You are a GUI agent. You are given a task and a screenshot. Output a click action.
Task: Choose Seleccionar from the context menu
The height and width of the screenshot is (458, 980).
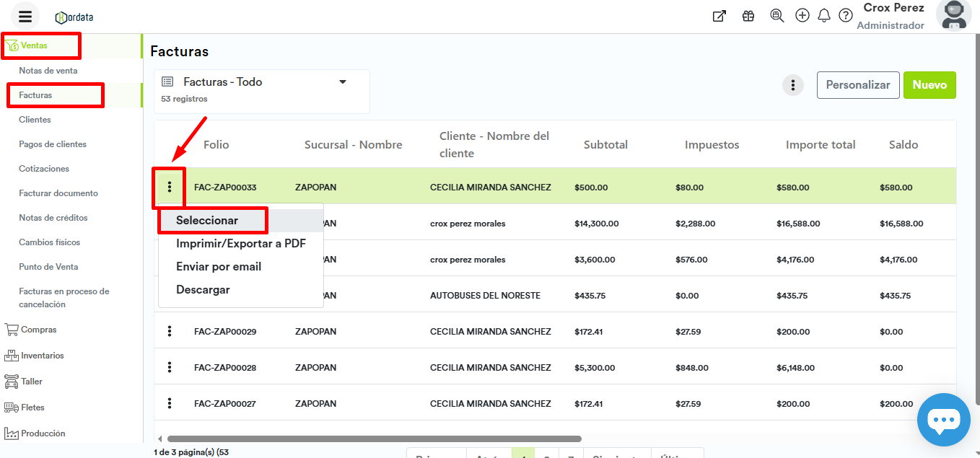pyautogui.click(x=207, y=220)
